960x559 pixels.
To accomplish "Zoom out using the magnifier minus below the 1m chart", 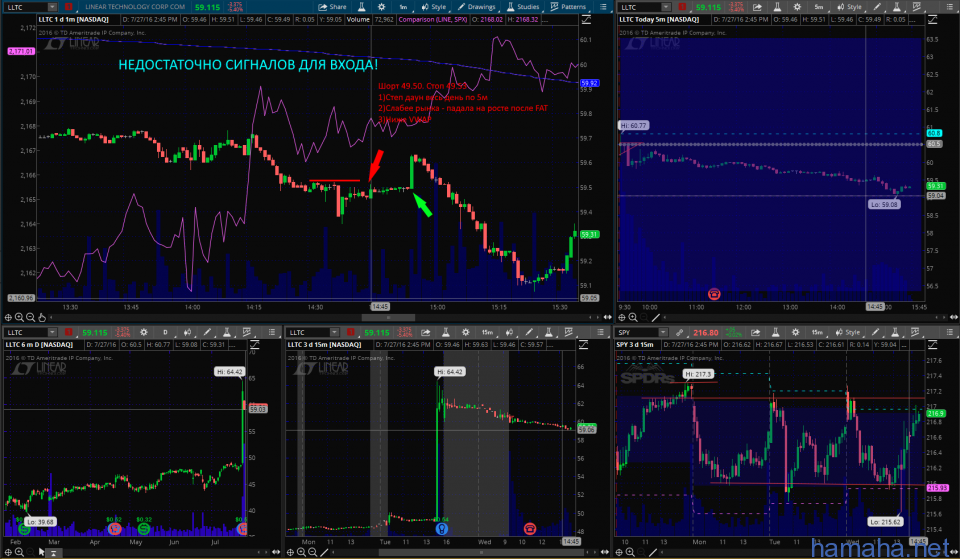I will 31,317.
